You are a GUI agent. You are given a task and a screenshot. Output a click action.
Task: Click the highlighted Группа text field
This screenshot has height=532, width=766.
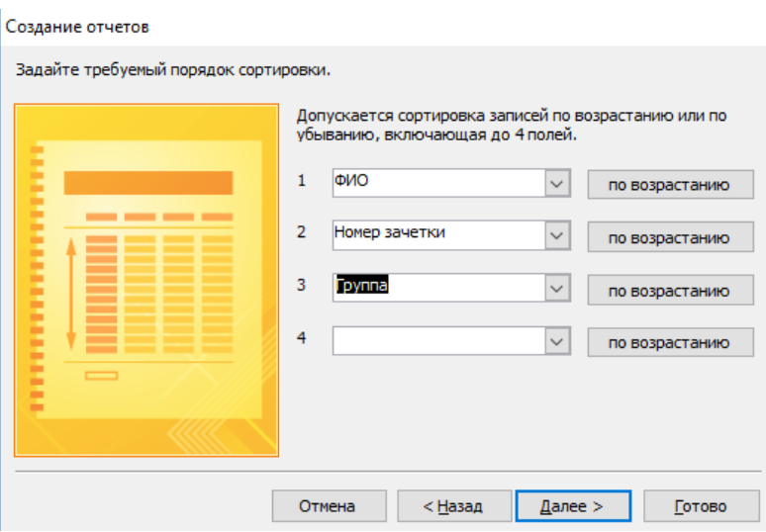point(437,289)
